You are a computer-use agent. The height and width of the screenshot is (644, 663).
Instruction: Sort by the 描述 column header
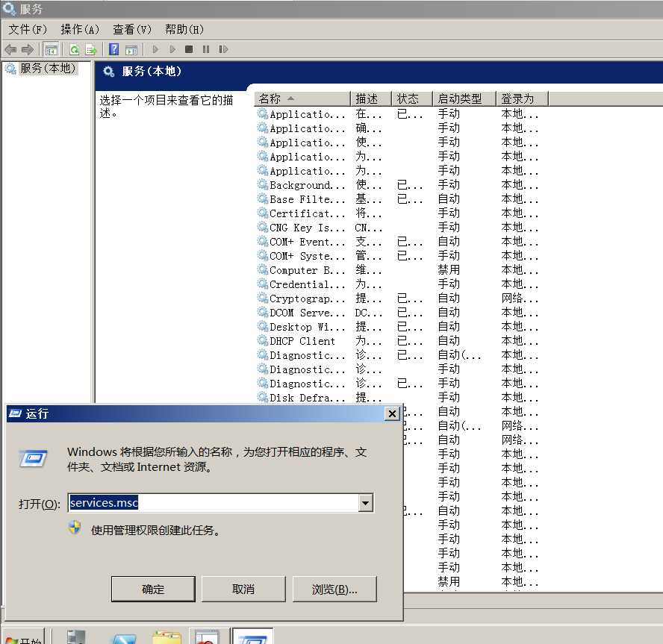point(371,99)
